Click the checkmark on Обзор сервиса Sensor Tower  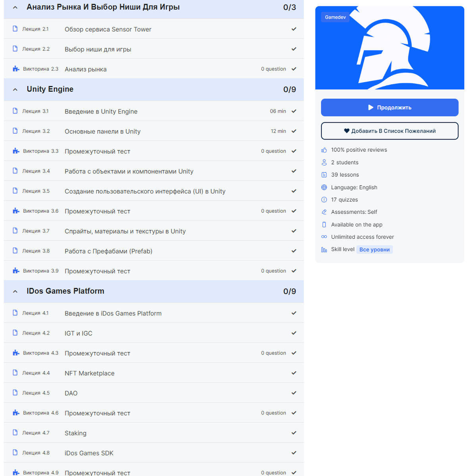(x=294, y=29)
